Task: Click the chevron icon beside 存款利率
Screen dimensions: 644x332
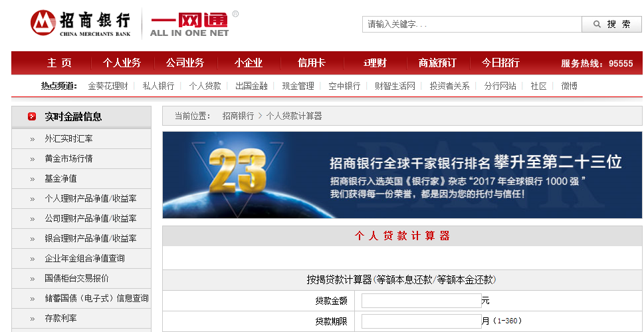Action: [33, 319]
